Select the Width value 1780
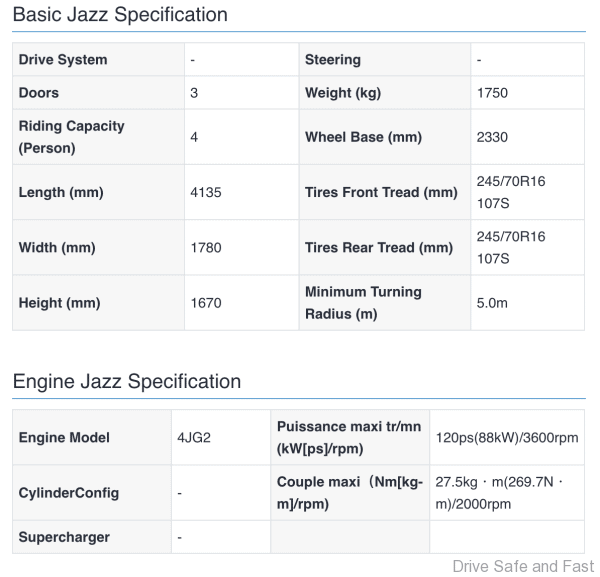 (x=206, y=247)
